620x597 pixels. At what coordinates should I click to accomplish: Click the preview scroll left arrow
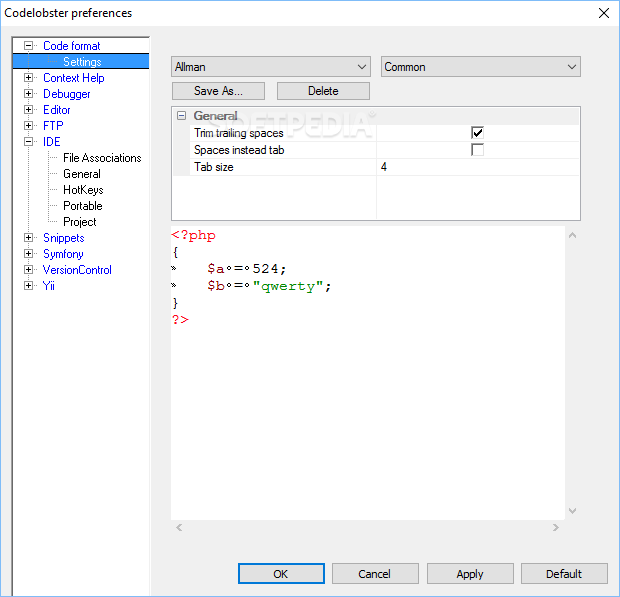coord(179,527)
